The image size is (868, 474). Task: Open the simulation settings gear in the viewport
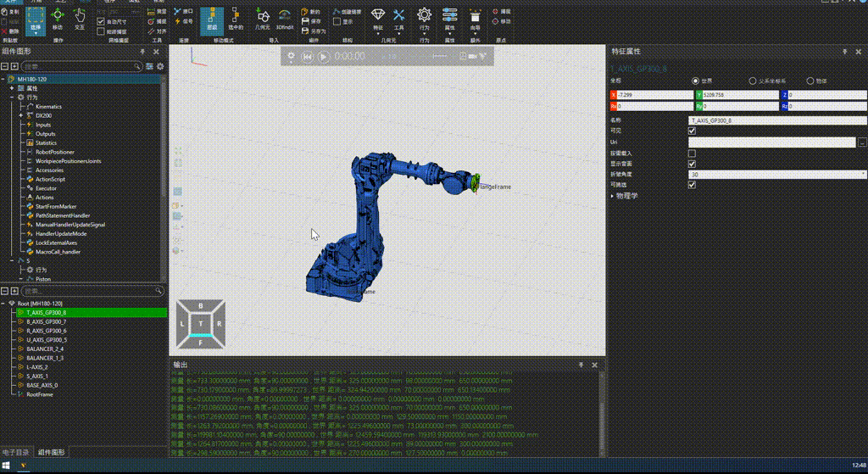tap(291, 57)
